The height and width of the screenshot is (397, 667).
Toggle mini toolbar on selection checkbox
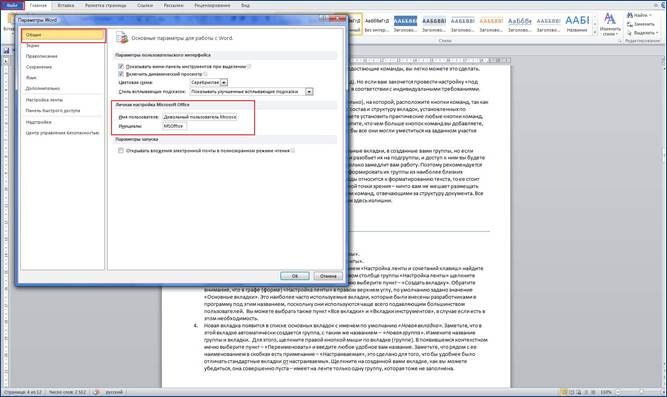(121, 66)
